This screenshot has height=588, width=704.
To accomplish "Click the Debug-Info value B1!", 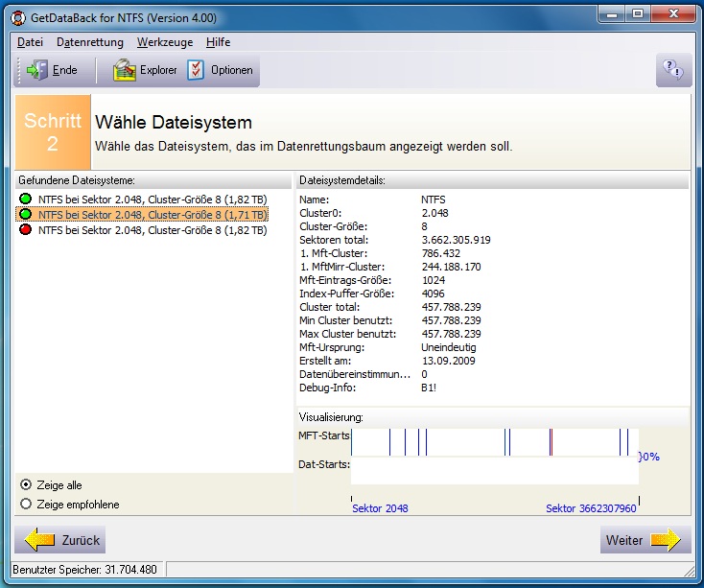I will pos(429,388).
